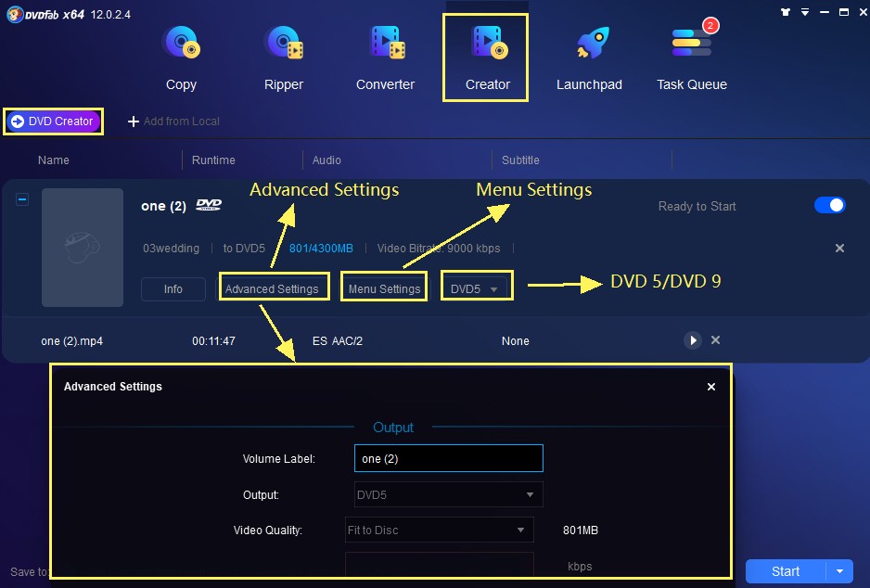Open Menu Settings
This screenshot has height=588, width=870.
[x=384, y=288]
